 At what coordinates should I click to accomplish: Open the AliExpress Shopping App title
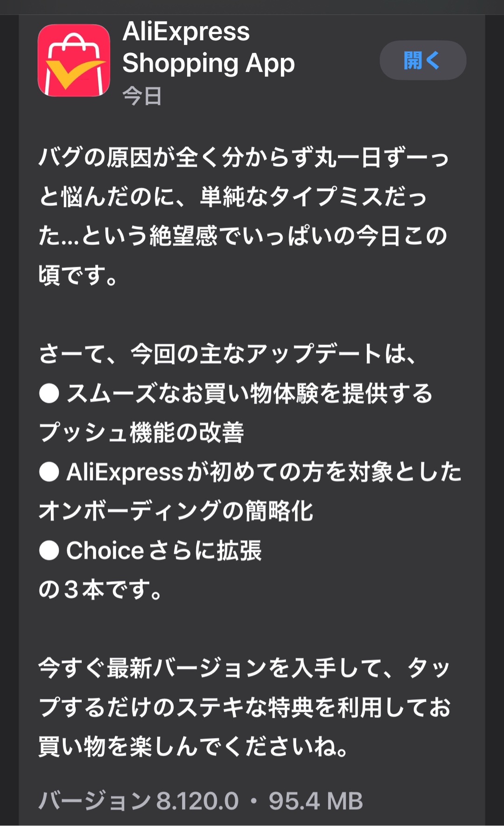pyautogui.click(x=208, y=47)
